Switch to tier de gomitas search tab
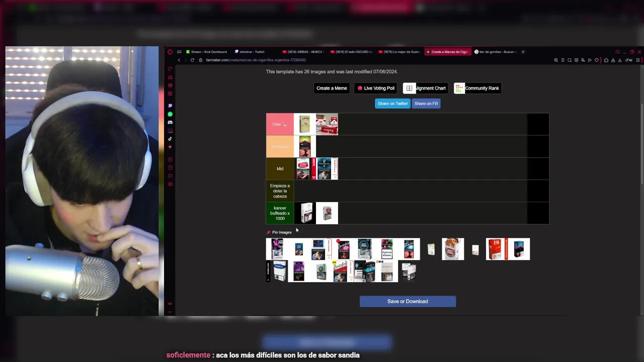644x362 pixels. [496, 52]
